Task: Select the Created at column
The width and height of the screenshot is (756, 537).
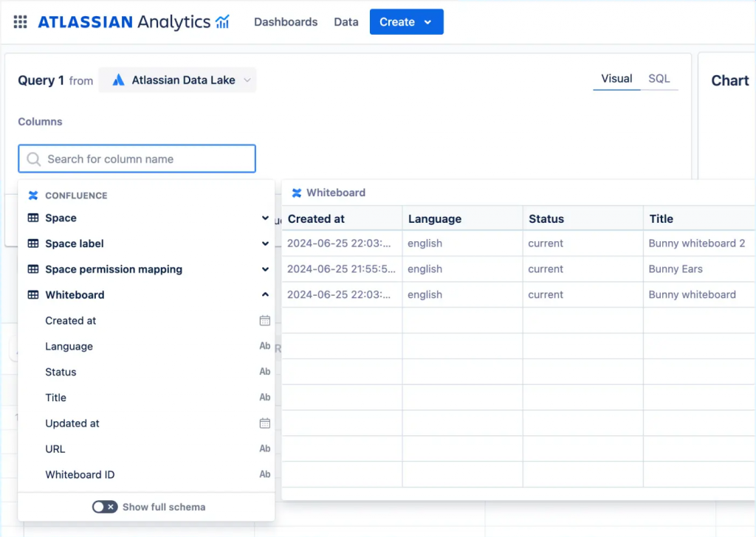Action: point(146,320)
